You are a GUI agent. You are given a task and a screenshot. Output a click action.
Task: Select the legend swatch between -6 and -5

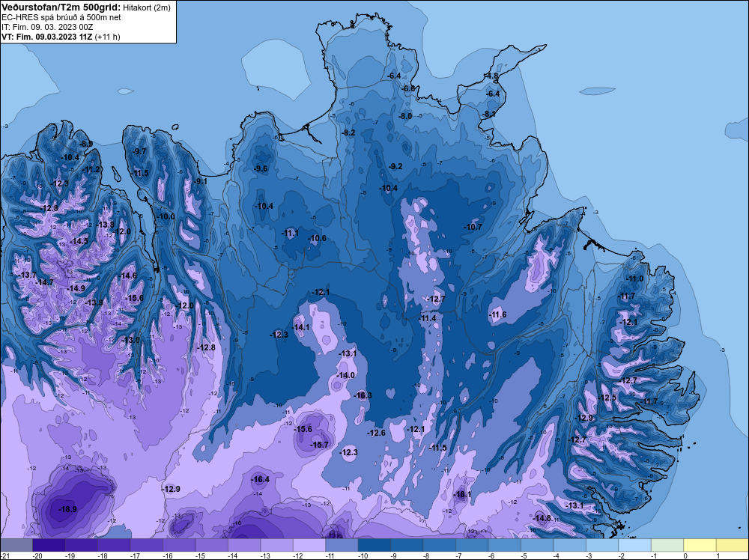tap(504, 545)
